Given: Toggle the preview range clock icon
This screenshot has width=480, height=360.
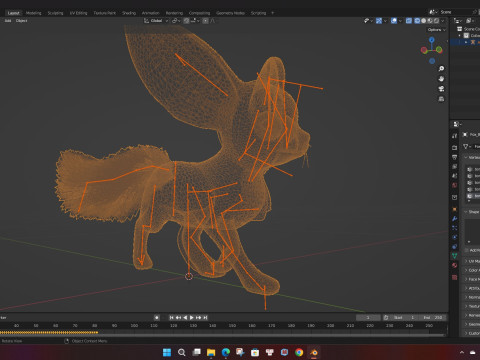Looking at the screenshot, I should pyautogui.click(x=386, y=318).
